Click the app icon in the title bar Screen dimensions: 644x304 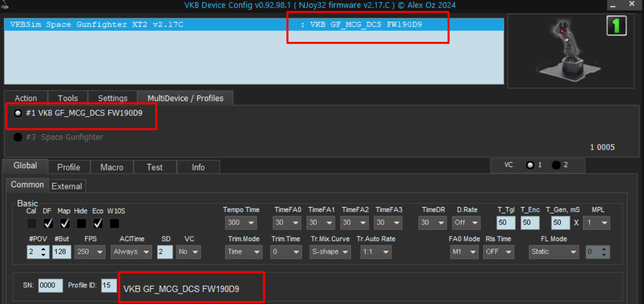click(x=5, y=5)
